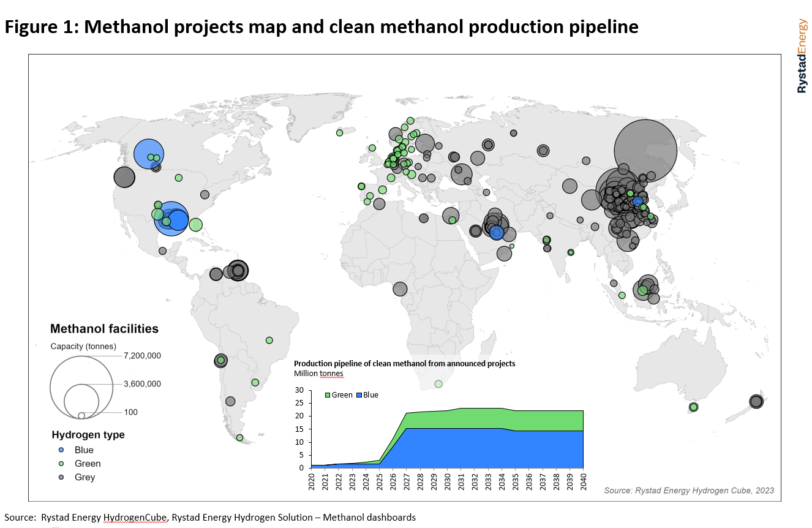Click the '2025' x-axis label

point(380,482)
